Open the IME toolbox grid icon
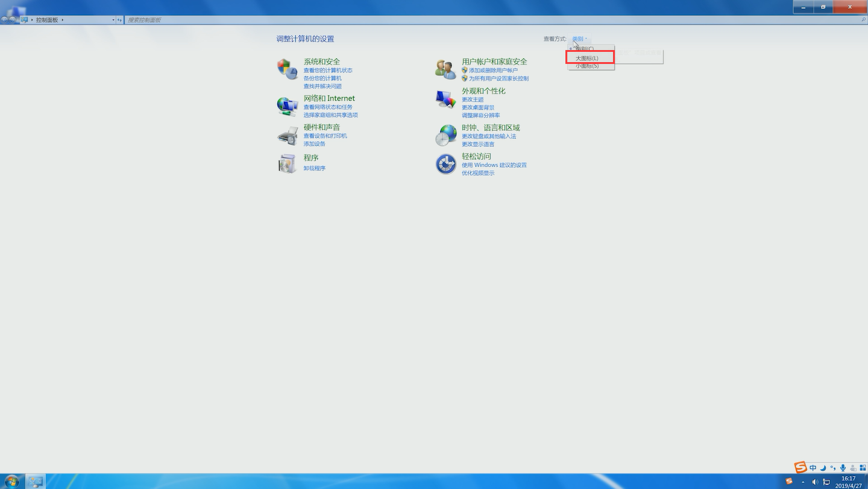This screenshot has height=489, width=868. point(863,468)
